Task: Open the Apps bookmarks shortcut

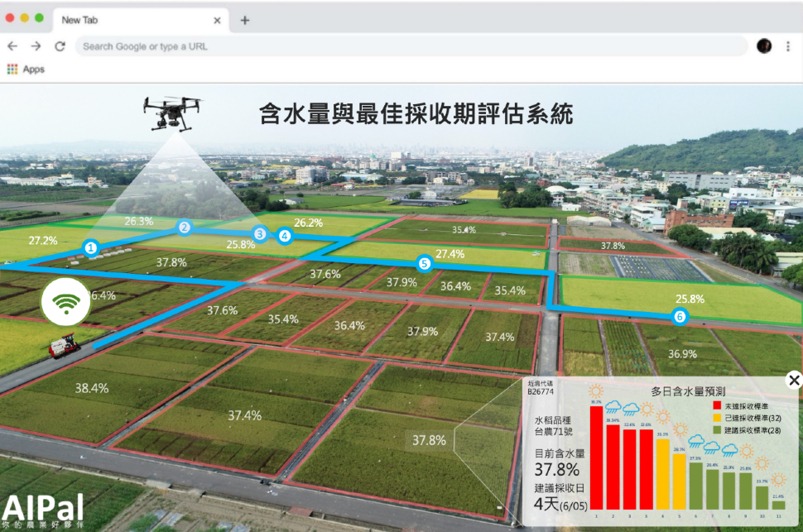Action: click(x=26, y=69)
